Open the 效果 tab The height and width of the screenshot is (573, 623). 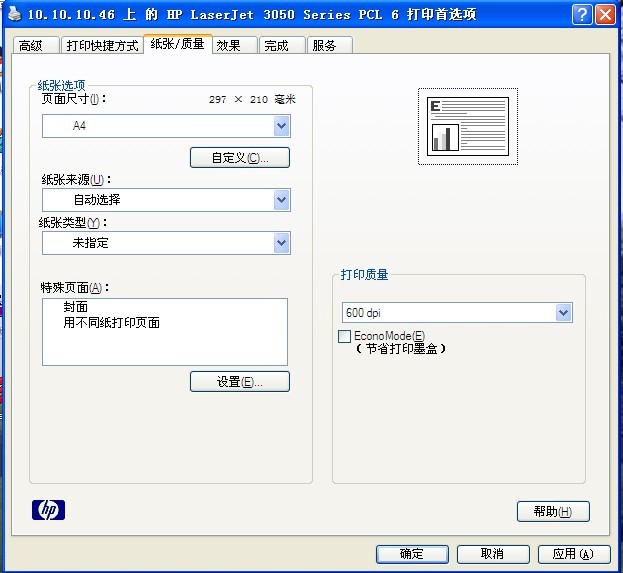234,45
